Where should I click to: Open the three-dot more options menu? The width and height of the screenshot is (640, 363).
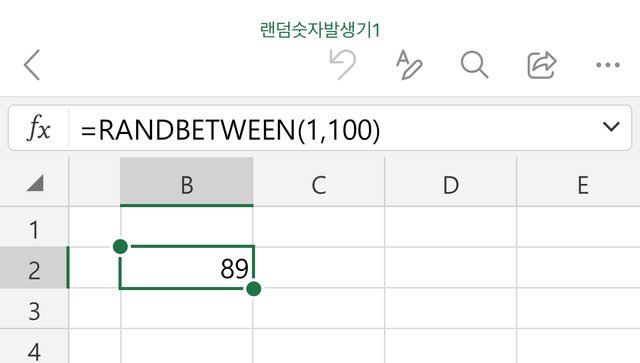pyautogui.click(x=608, y=65)
